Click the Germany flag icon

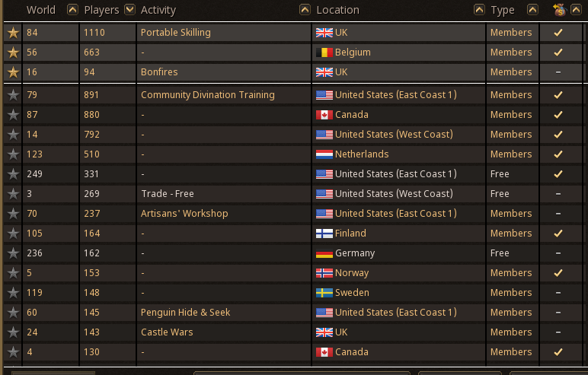pos(324,253)
